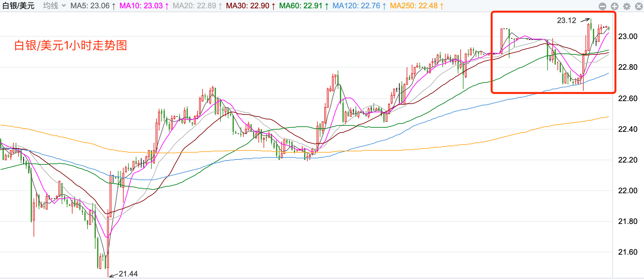Open chart settings gear icon

[x=626, y=6]
